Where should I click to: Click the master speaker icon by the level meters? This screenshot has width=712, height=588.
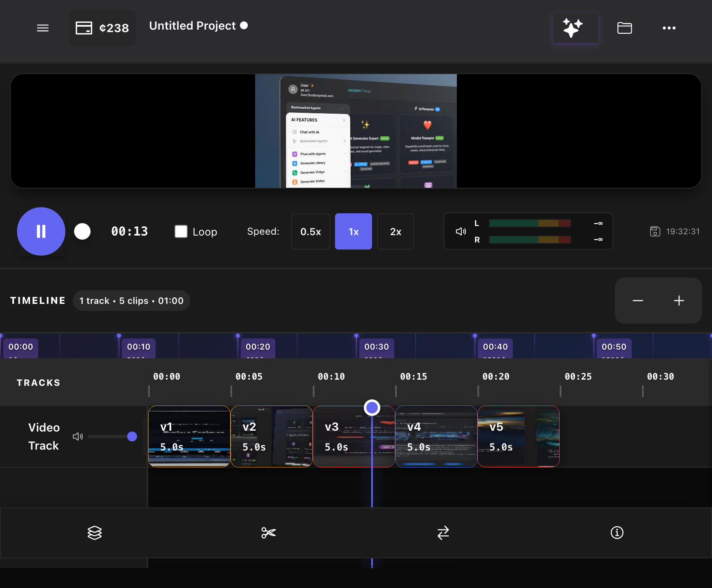tap(460, 231)
